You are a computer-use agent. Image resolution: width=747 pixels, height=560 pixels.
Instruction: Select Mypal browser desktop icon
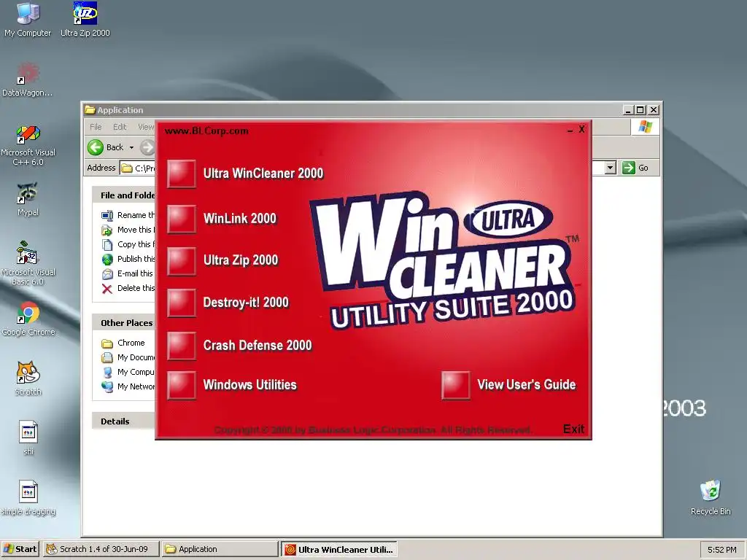[x=28, y=199]
